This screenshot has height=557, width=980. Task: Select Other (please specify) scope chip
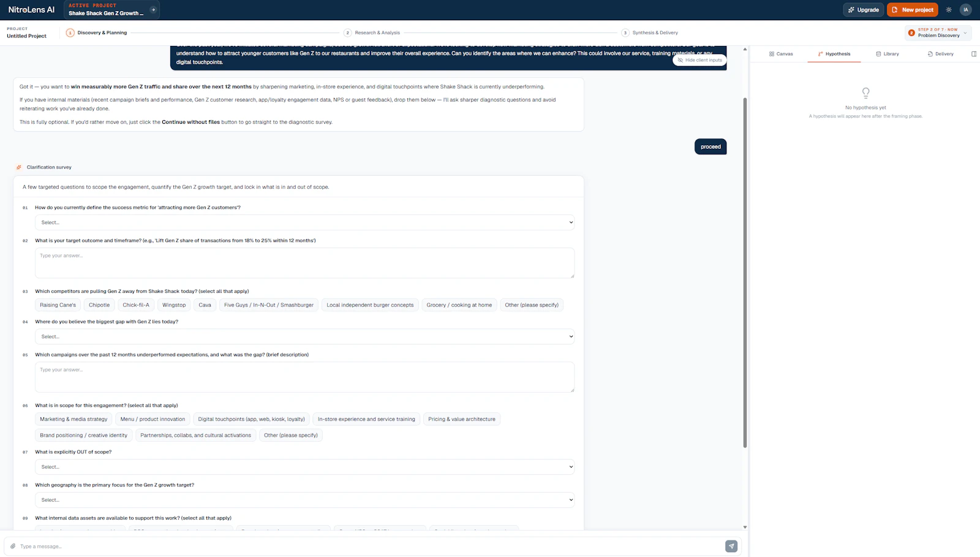[291, 435]
